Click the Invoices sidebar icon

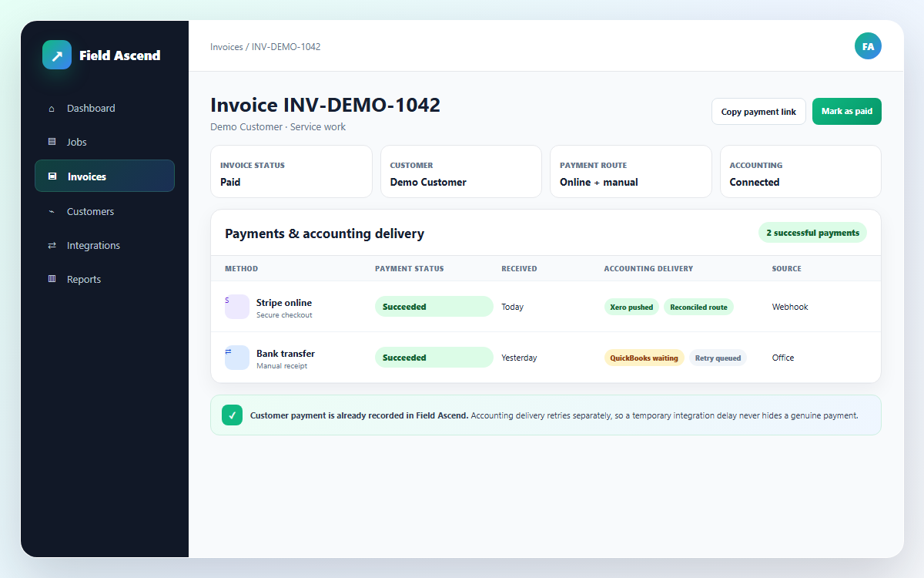pos(52,176)
